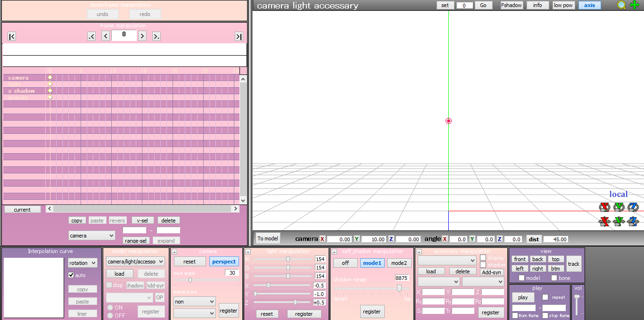Open the rotation interpolation dropdown

click(83, 263)
